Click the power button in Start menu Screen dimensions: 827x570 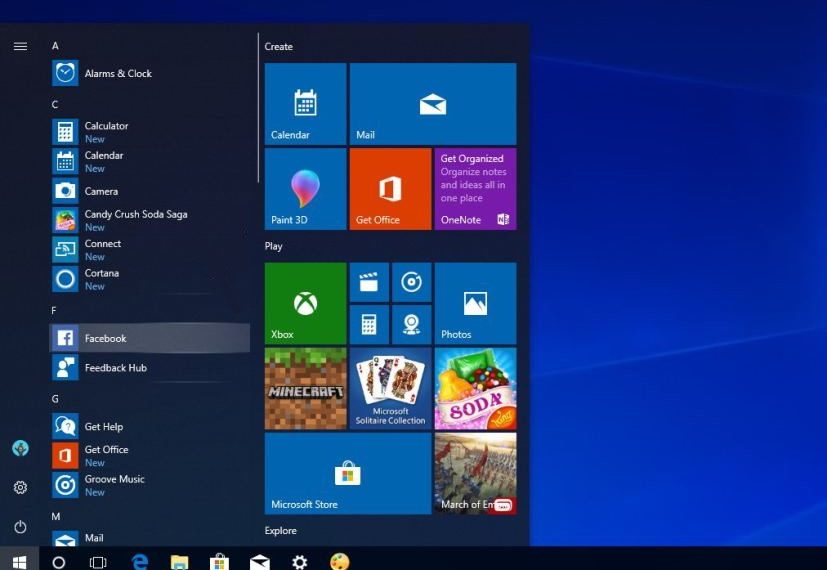pyautogui.click(x=20, y=527)
